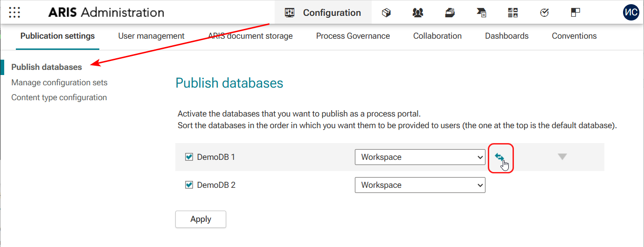Open the process governance flag icon

pyautogui.click(x=481, y=13)
